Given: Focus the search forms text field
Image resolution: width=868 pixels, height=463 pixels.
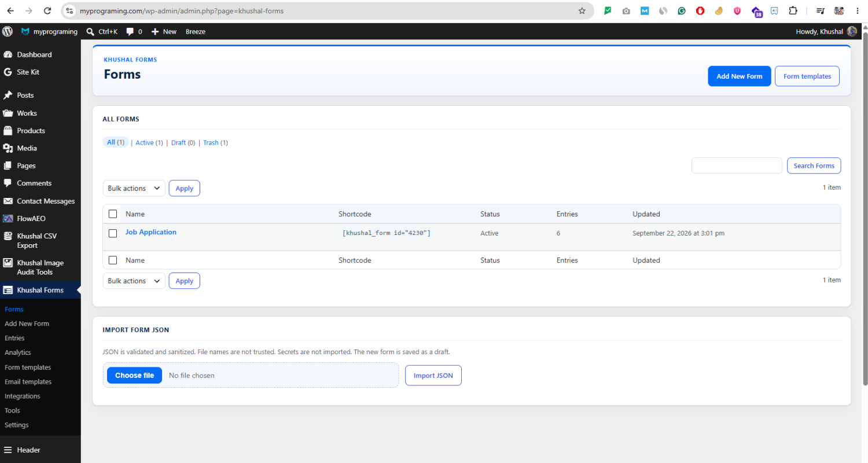Looking at the screenshot, I should point(737,166).
